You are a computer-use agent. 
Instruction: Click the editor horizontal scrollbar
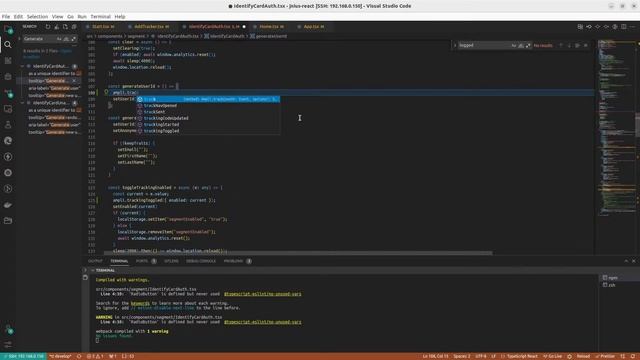[298, 253]
